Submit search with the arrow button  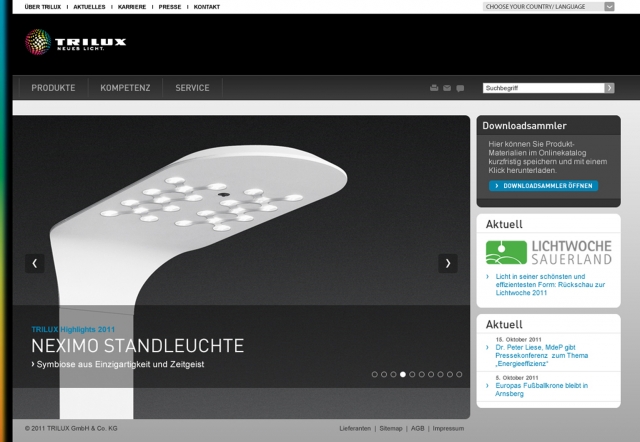pos(609,88)
